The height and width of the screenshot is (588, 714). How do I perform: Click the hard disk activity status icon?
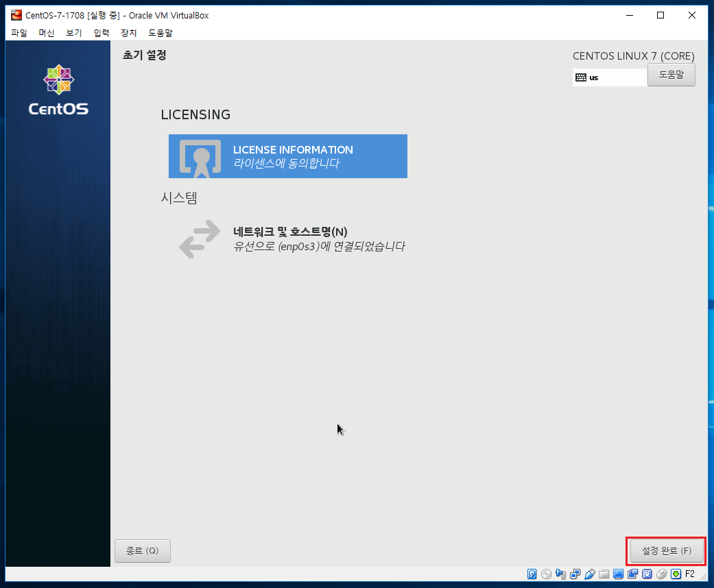click(x=532, y=574)
